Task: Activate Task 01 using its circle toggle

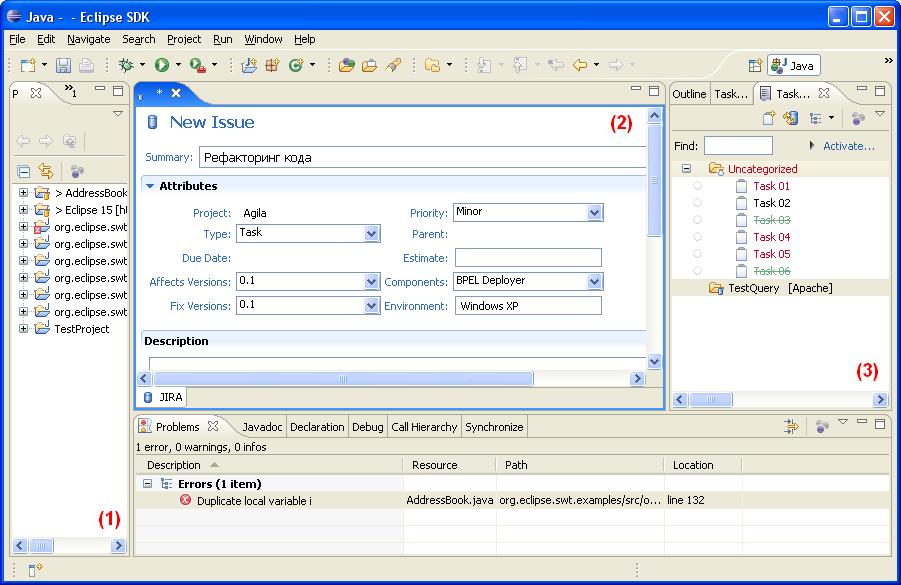Action: [x=698, y=186]
